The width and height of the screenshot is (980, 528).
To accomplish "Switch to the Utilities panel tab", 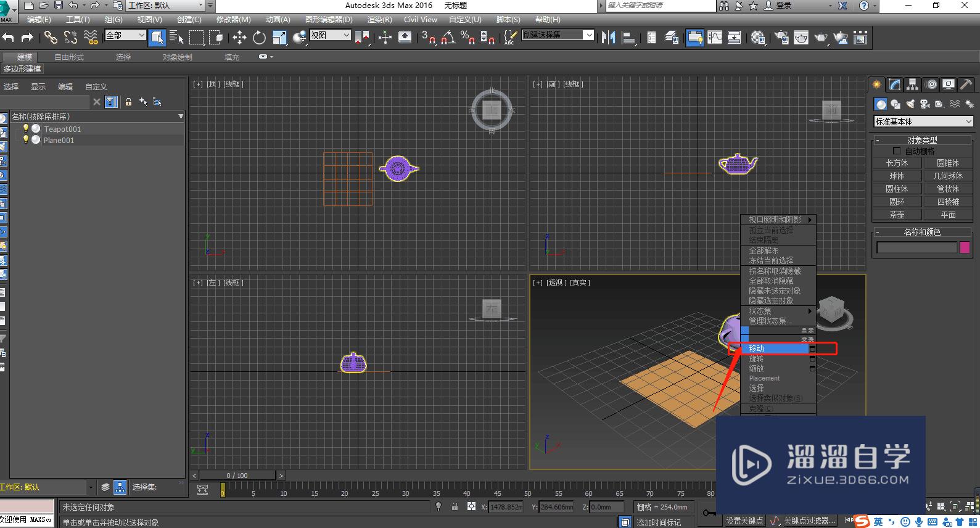I will (x=966, y=85).
